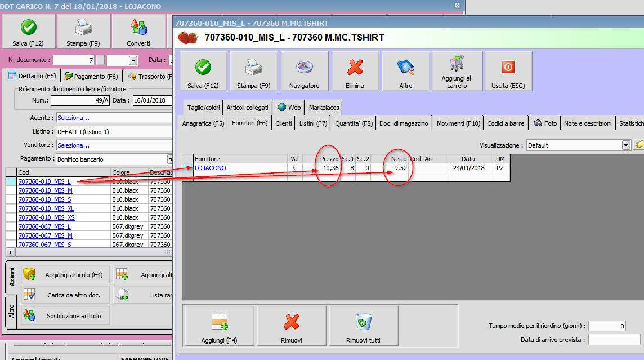This screenshot has height=360, width=644.
Task: Open the Navigatore compass tool
Action: pos(305,71)
